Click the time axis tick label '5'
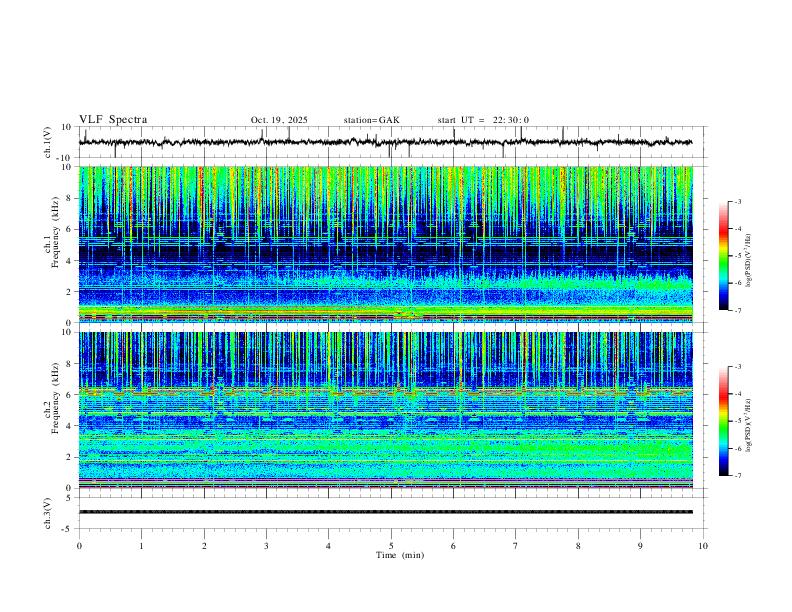 tap(391, 546)
